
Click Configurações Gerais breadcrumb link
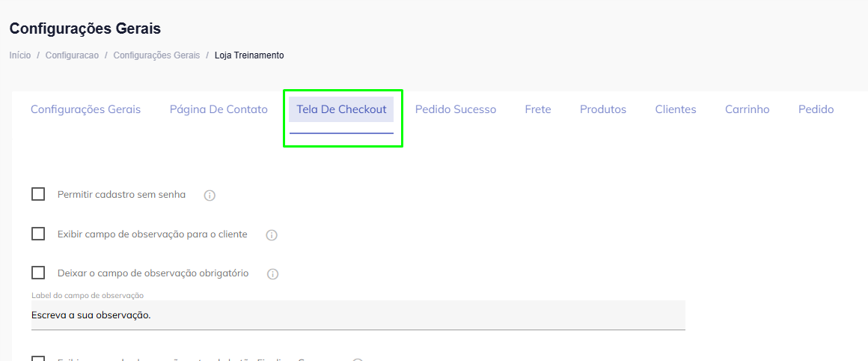pos(156,55)
